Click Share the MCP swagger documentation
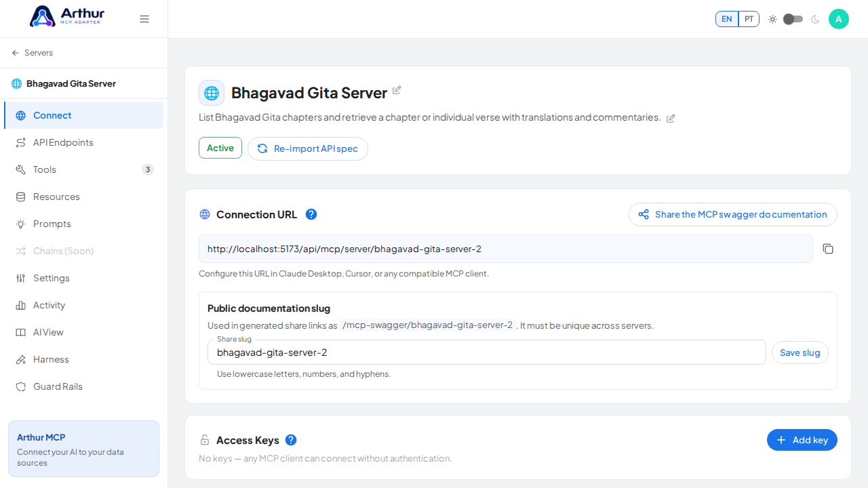 click(x=733, y=214)
